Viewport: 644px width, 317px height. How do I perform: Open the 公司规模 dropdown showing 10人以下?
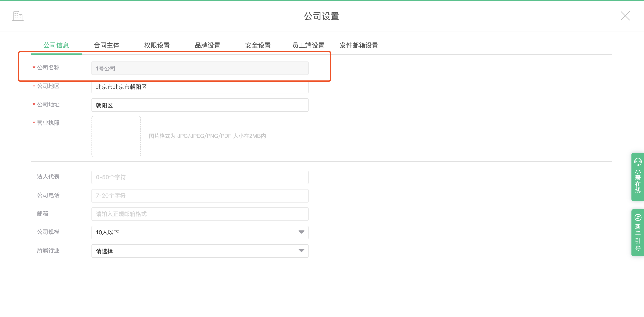coord(200,232)
